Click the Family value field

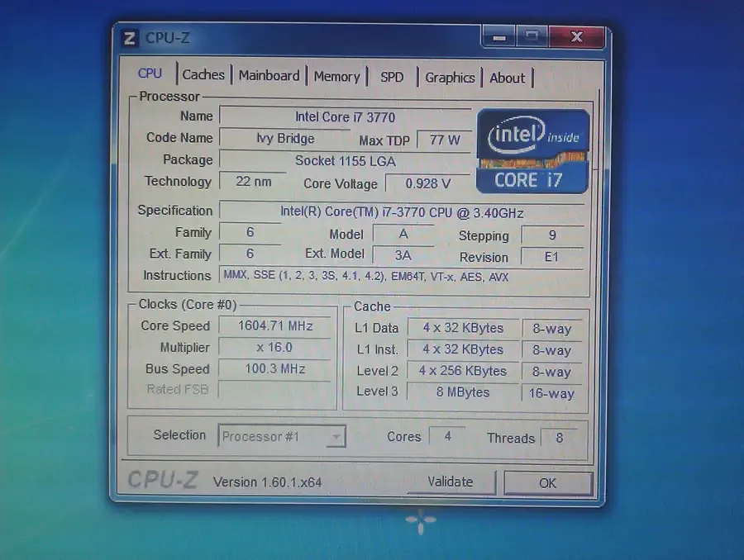[x=250, y=232]
